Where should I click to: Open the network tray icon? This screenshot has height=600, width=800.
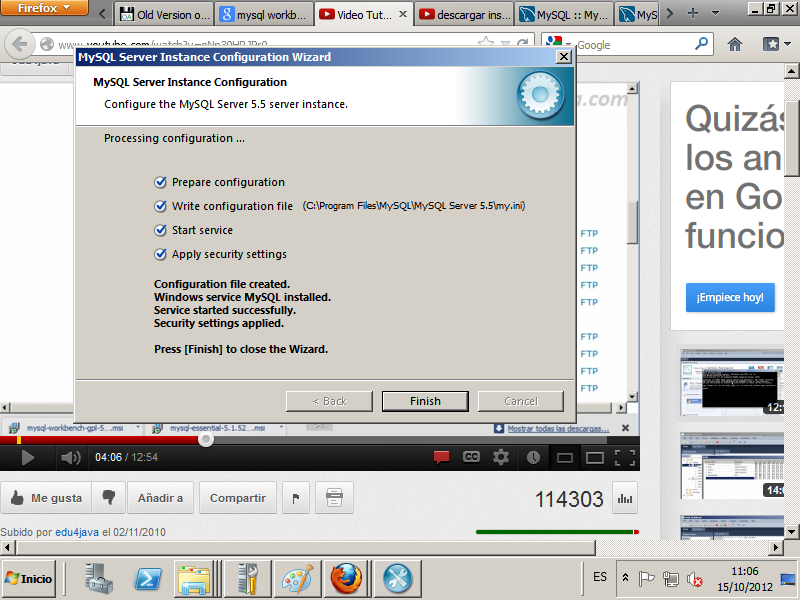[x=670, y=579]
